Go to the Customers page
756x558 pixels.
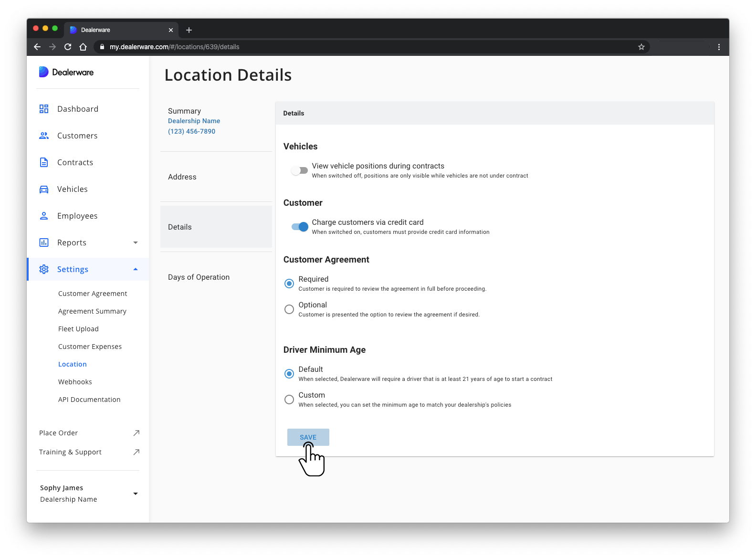77,136
